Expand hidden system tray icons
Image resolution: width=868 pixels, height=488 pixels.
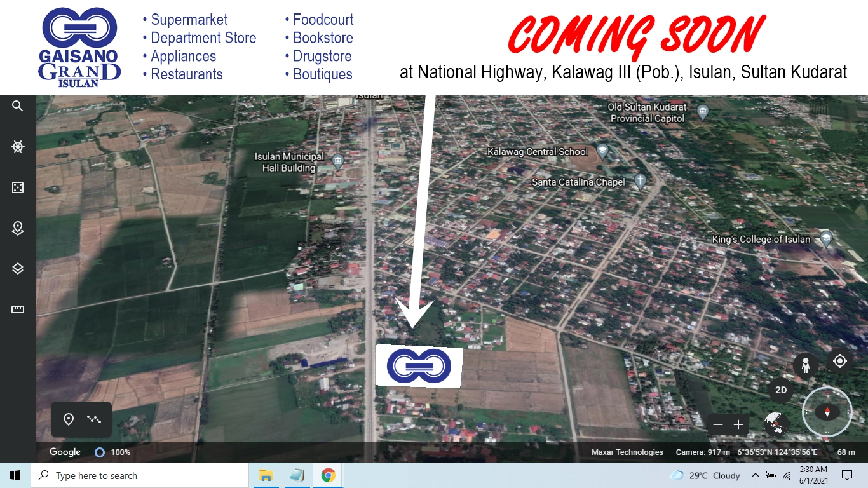(756, 475)
